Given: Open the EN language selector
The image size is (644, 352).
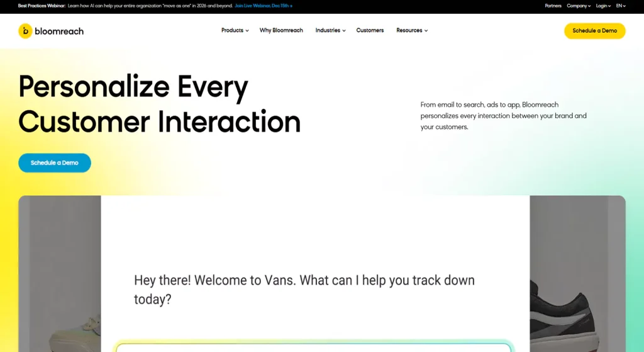Looking at the screenshot, I should click(x=621, y=6).
